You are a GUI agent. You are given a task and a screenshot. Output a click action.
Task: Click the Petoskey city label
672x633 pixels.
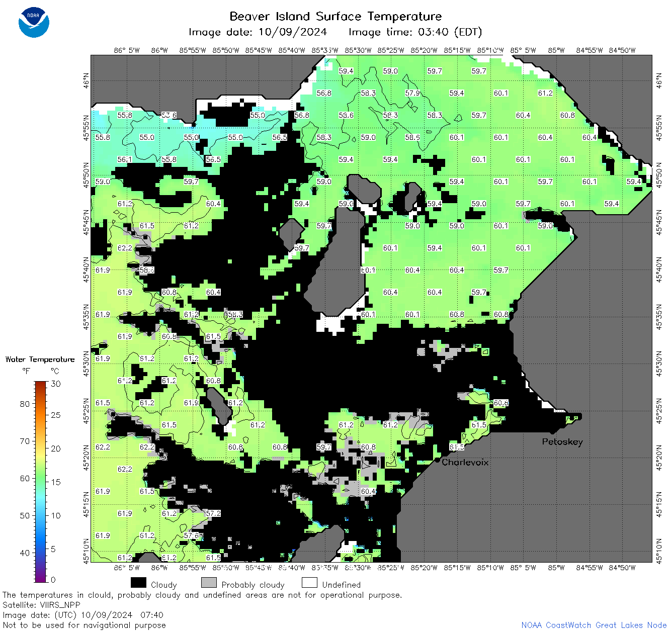click(x=562, y=441)
